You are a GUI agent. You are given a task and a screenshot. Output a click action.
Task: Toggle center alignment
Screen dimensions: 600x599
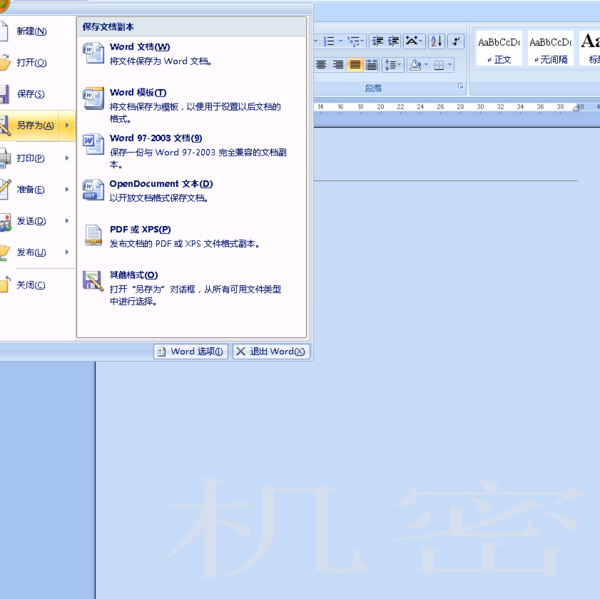pos(321,65)
